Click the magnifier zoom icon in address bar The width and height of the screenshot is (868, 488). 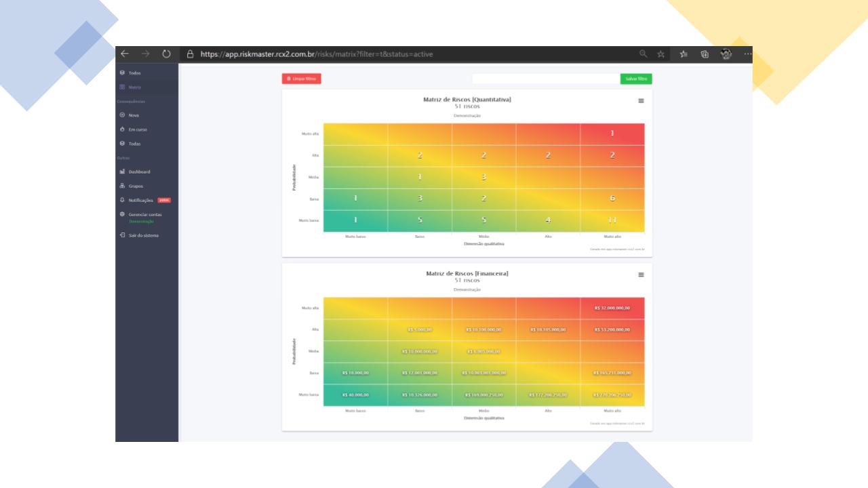[644, 54]
